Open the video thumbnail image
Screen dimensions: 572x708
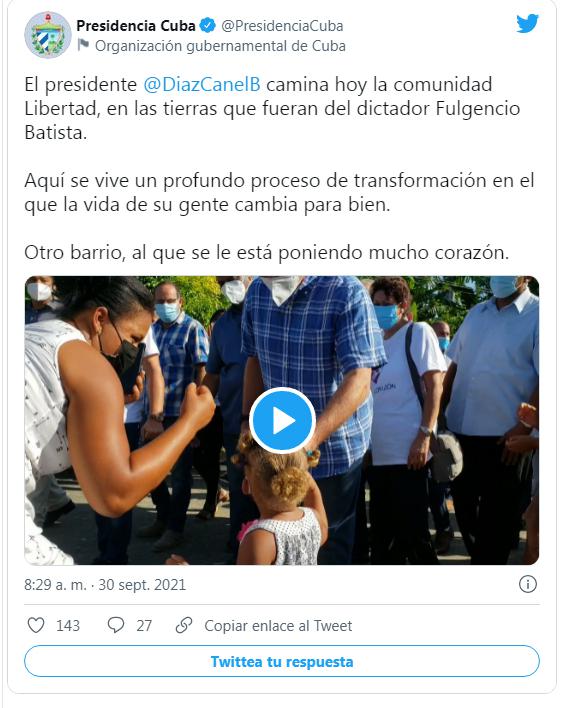coord(282,420)
